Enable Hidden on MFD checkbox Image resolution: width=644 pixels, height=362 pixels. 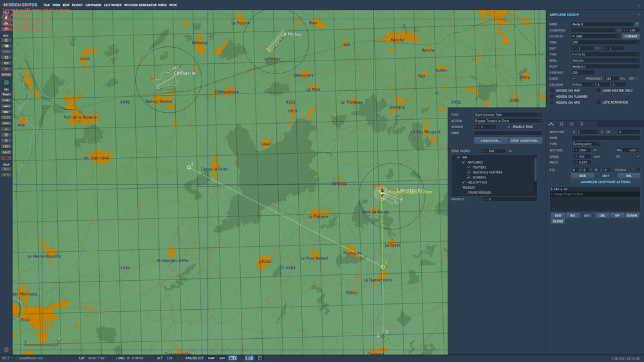click(552, 102)
